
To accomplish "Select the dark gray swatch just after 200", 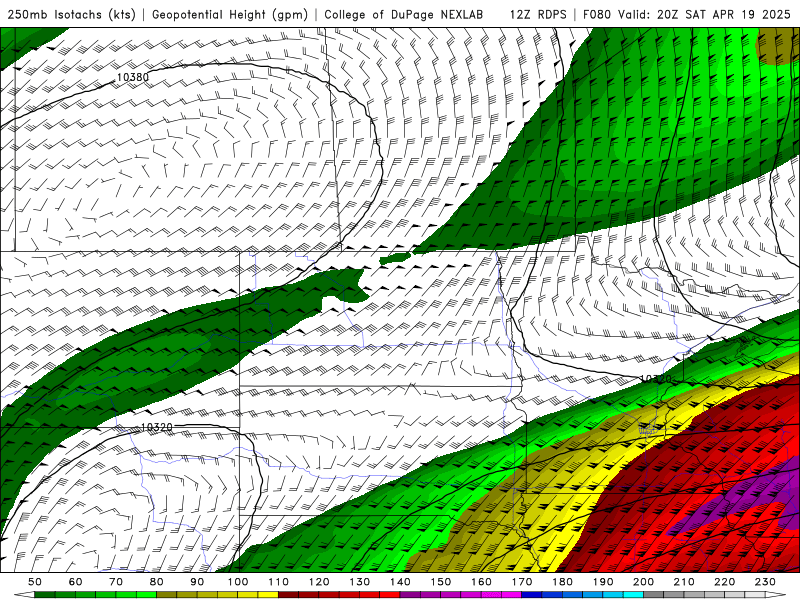I will click(654, 595).
